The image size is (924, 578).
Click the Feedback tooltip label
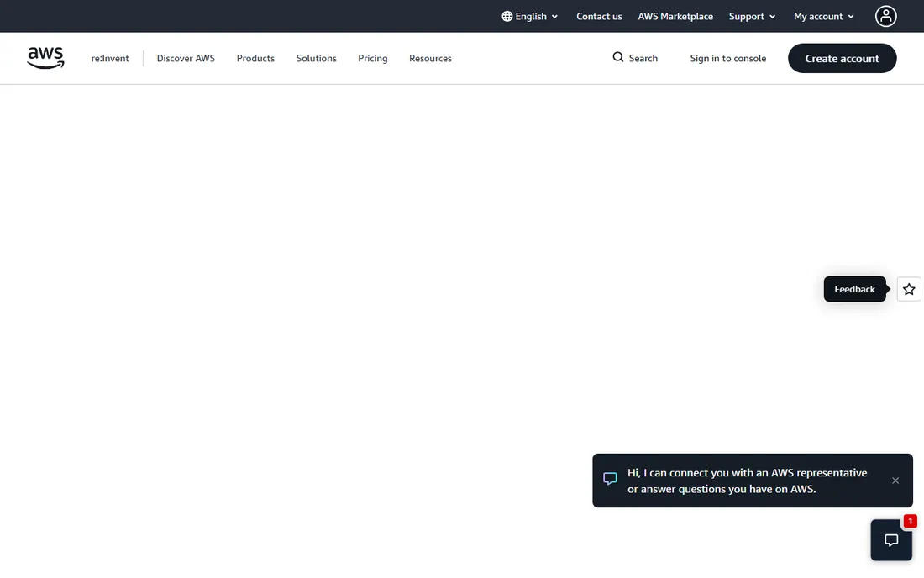tap(854, 289)
